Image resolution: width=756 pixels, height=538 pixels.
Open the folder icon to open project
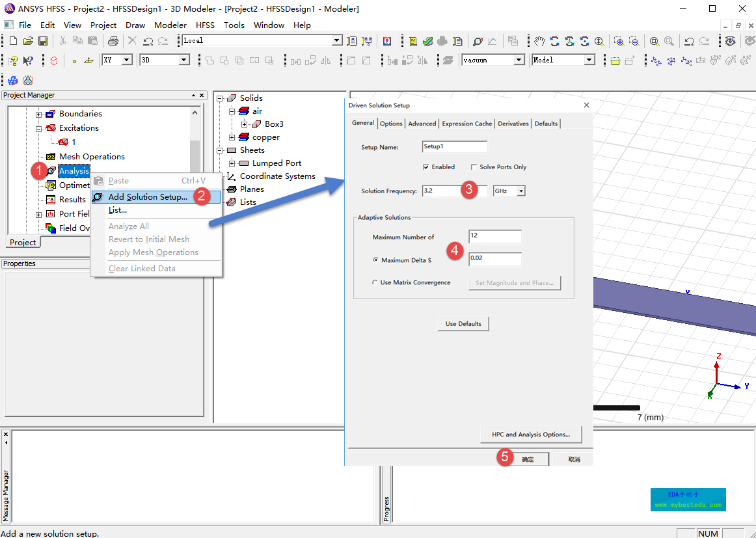click(x=28, y=41)
